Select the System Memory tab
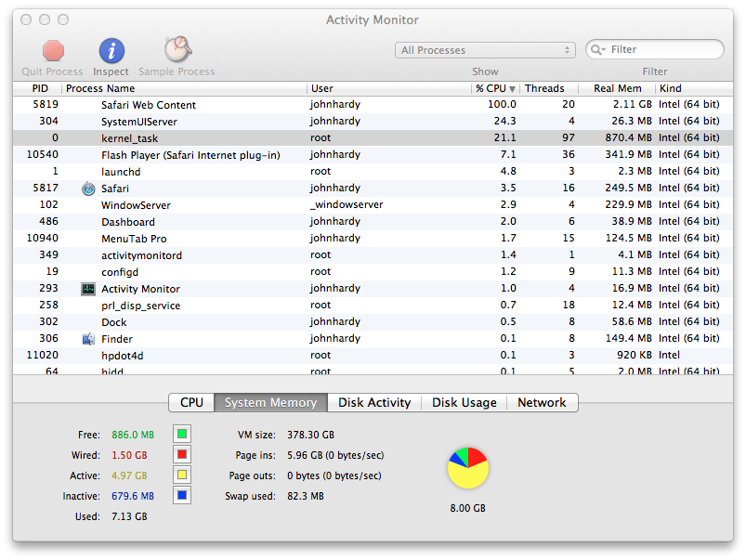 270,402
